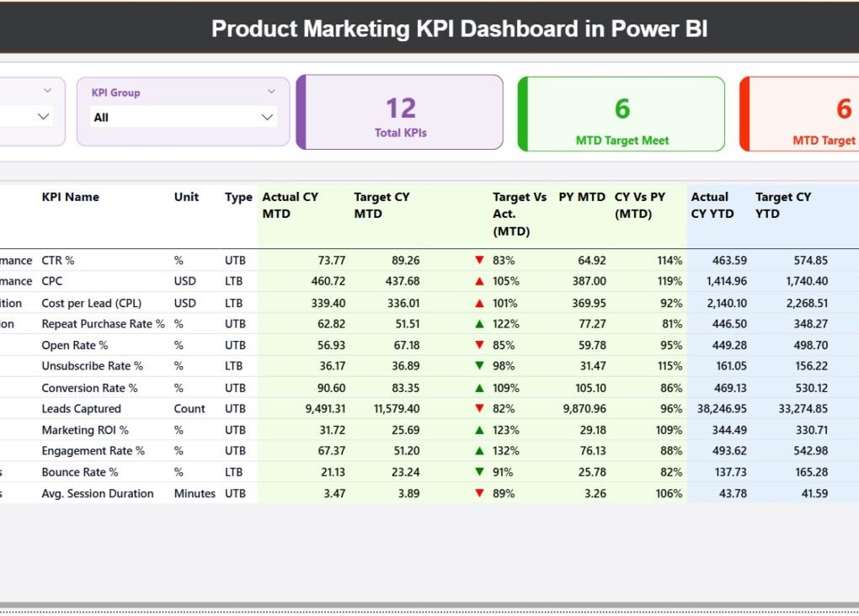The width and height of the screenshot is (859, 616).
Task: Select the Unsubscribe Rate % cell
Action: pyautogui.click(x=92, y=366)
